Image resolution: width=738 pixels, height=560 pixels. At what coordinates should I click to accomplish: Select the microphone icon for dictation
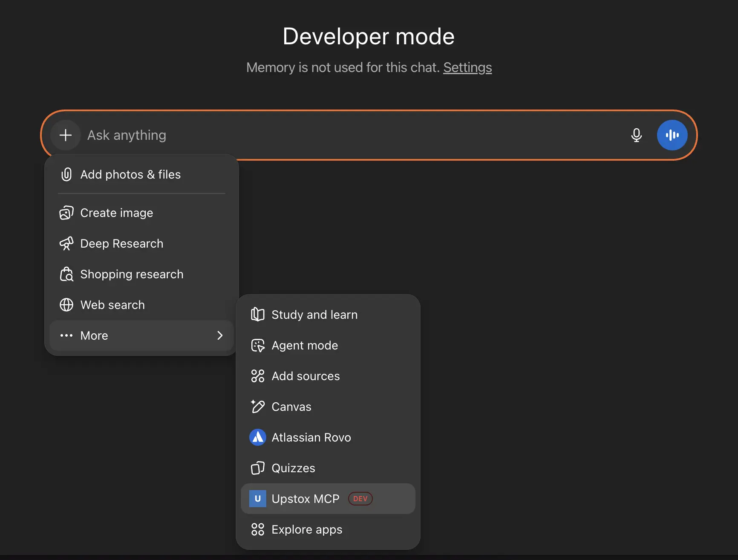[637, 135]
